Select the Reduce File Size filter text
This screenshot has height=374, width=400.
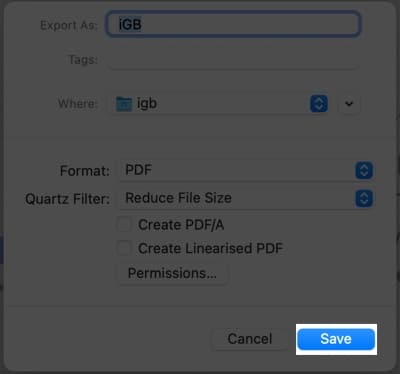pyautogui.click(x=178, y=198)
